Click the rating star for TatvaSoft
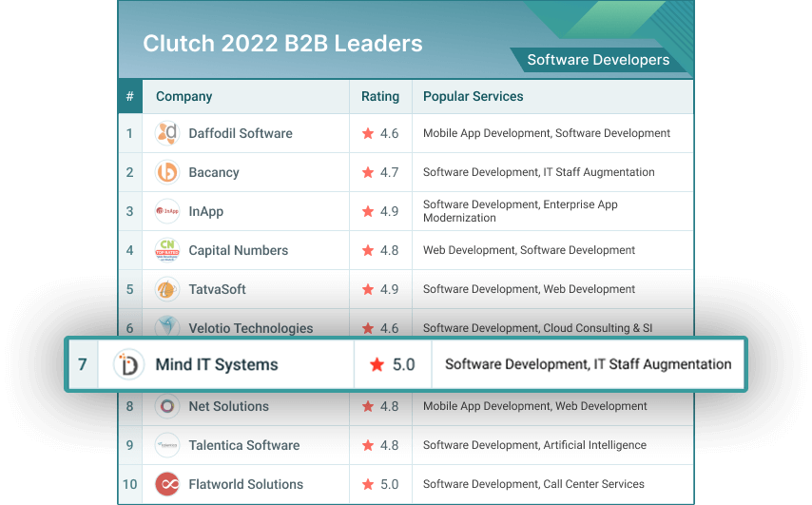The height and width of the screenshot is (505, 812). (x=368, y=289)
